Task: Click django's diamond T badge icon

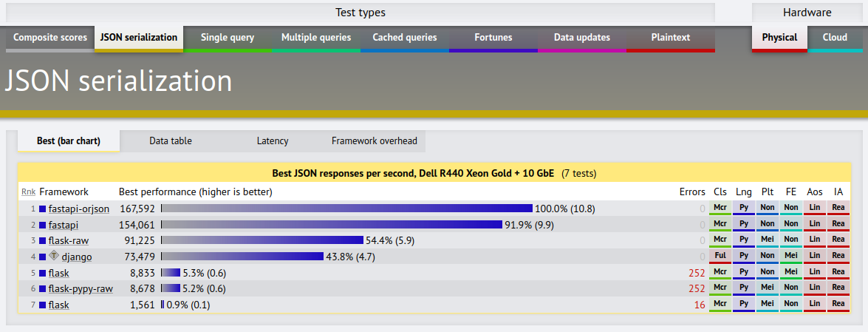Action: pos(54,256)
